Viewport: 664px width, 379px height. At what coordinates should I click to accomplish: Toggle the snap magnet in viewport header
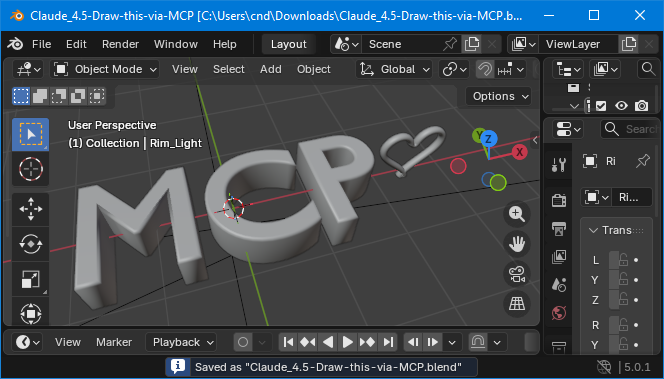485,69
